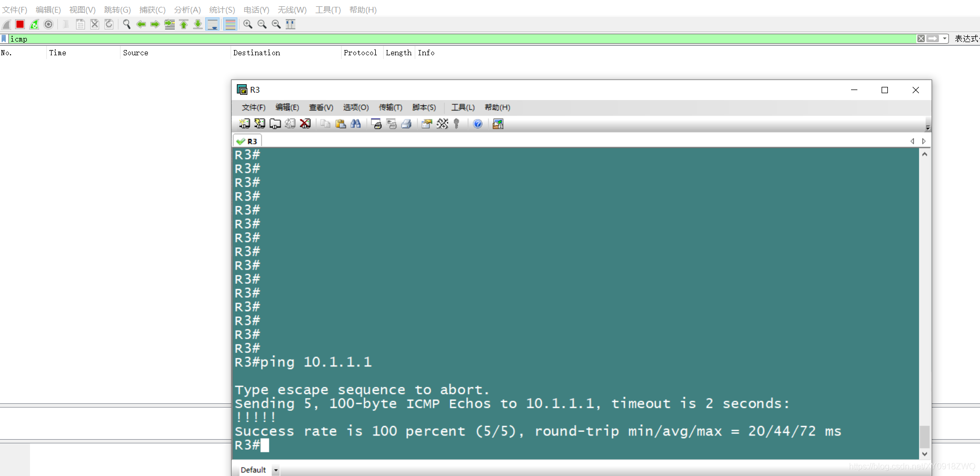Open 选项(O) menu in R3 window

coord(356,107)
